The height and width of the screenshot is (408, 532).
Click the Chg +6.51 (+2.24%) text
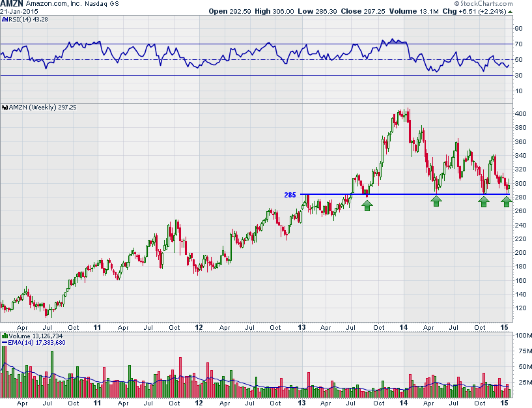pos(474,11)
